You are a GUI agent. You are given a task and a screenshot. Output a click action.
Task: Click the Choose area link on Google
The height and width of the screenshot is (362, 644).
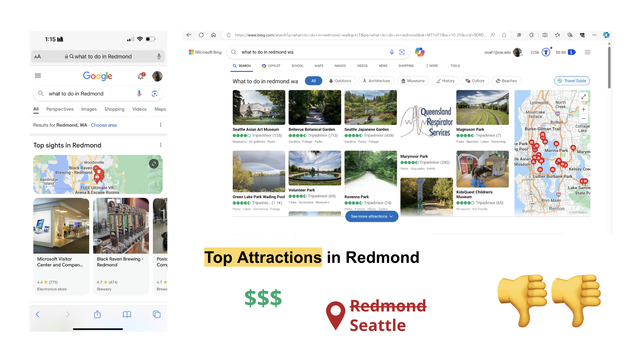[x=104, y=125]
